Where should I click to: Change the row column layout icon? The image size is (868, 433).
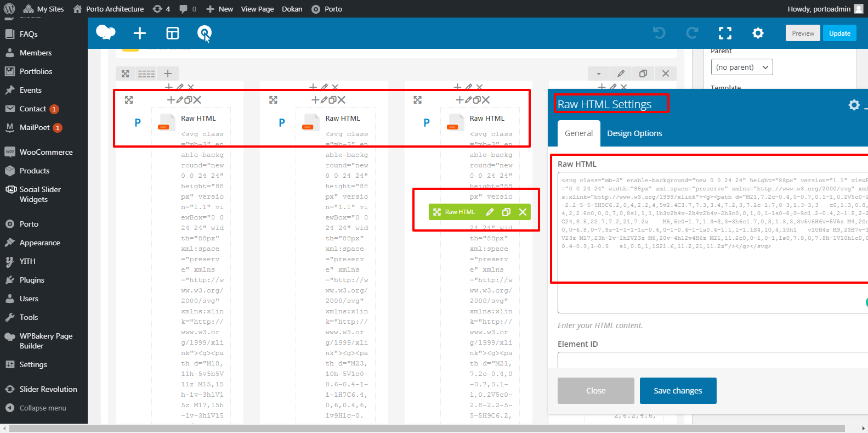(146, 74)
